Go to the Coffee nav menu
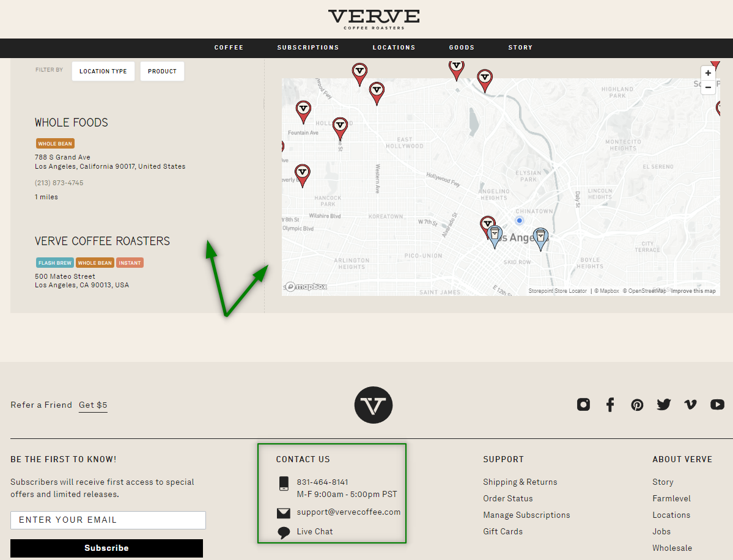 pos(229,48)
